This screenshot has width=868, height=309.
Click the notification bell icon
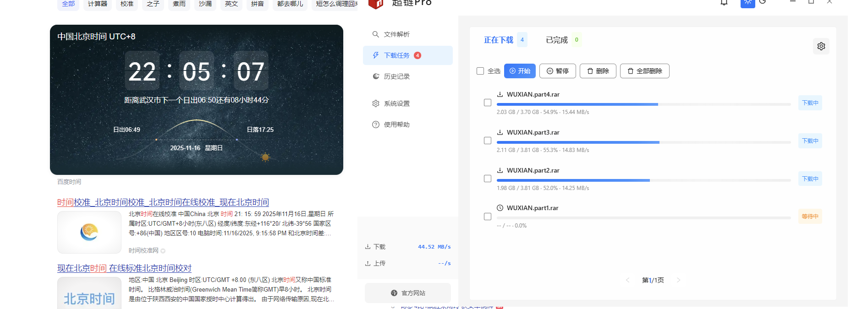pos(724,2)
